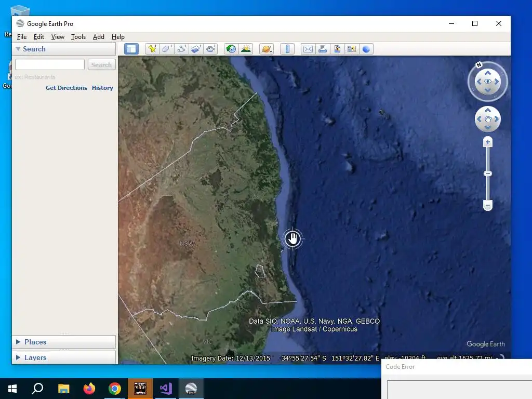Move up arrow on the hand joystick
The image size is (532, 399).
pos(487,110)
